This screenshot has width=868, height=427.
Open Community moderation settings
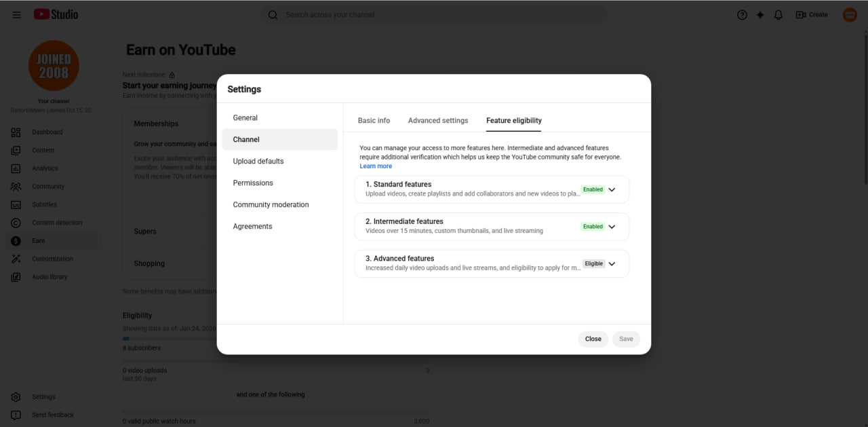(x=279, y=204)
